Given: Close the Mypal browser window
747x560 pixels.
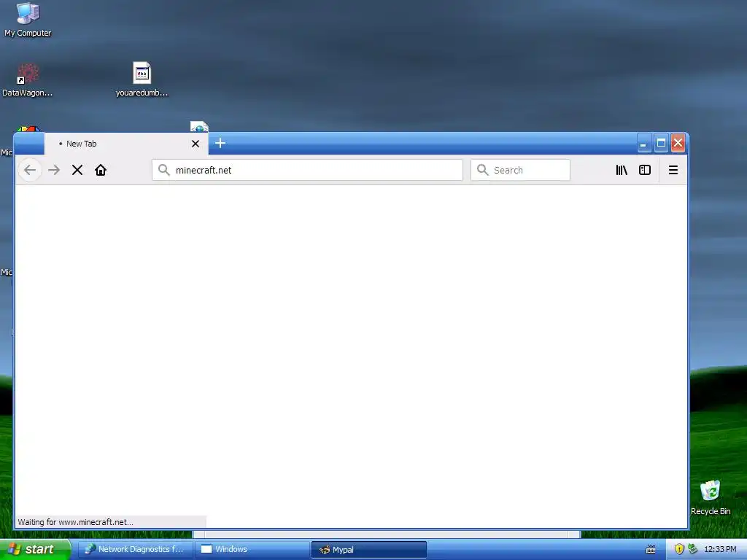Looking at the screenshot, I should click(678, 143).
